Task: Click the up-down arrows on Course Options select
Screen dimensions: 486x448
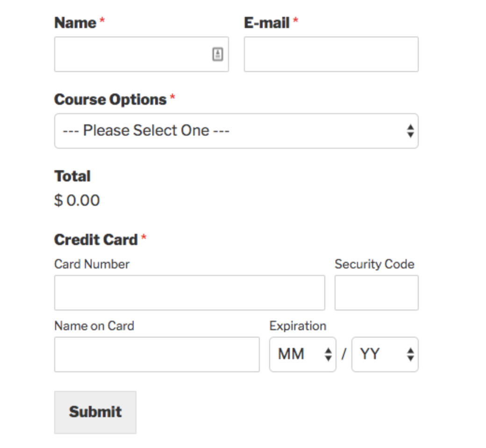Action: coord(410,131)
